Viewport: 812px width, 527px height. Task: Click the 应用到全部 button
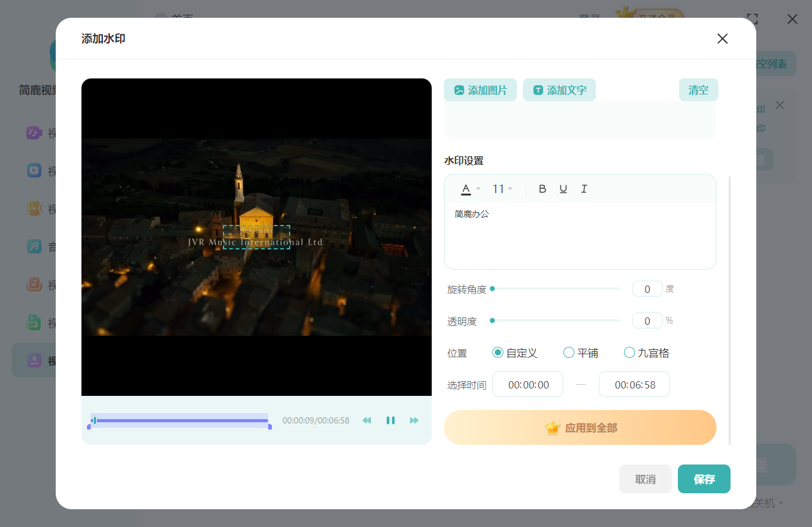click(580, 427)
